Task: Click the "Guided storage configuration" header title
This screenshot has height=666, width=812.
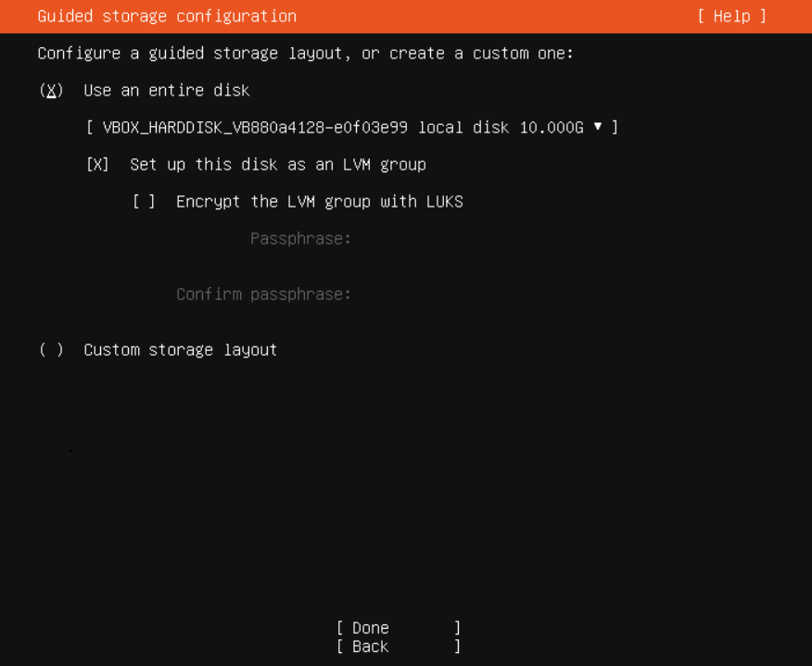Action: 167,17
